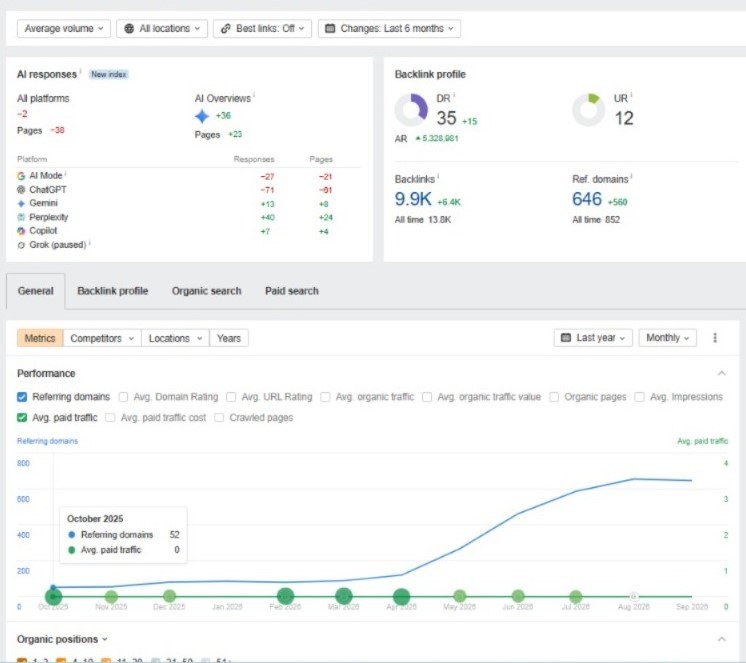The image size is (746, 663).
Task: Enable the Crawled pages checkbox
Action: click(x=219, y=418)
